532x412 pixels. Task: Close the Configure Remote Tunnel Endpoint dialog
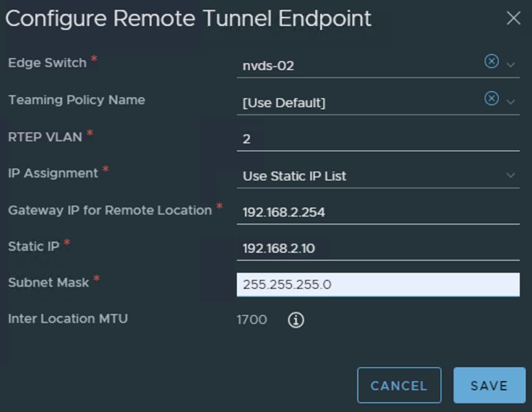pos(513,19)
